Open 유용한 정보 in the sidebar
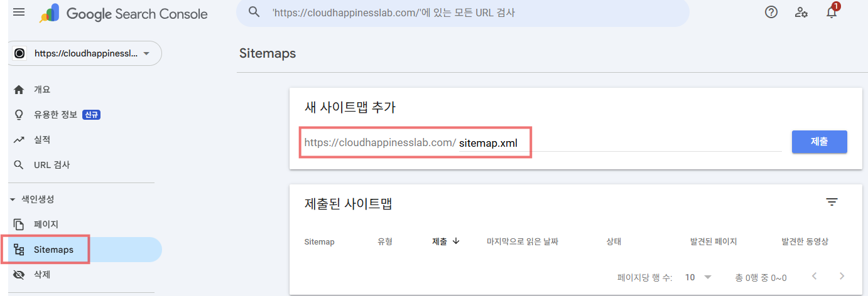 click(x=55, y=115)
